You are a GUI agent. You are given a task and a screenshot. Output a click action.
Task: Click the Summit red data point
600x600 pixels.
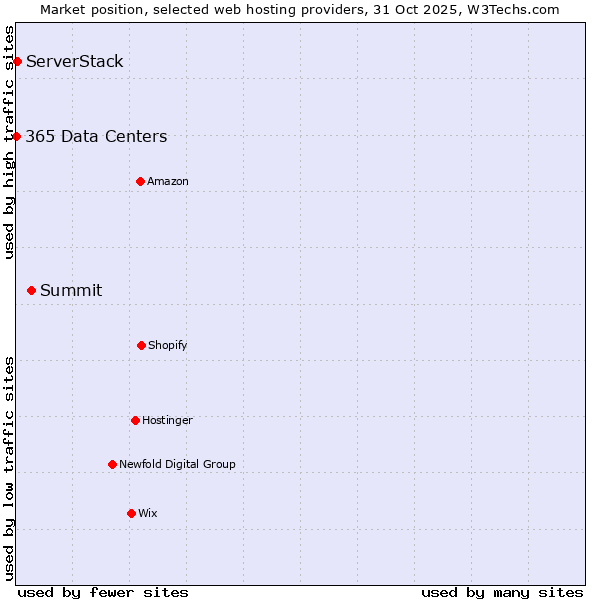(31, 291)
